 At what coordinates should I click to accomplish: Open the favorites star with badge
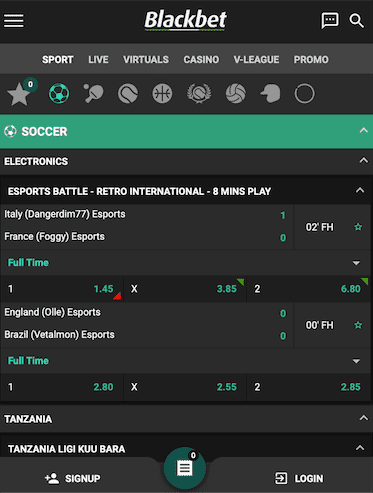tap(21, 93)
